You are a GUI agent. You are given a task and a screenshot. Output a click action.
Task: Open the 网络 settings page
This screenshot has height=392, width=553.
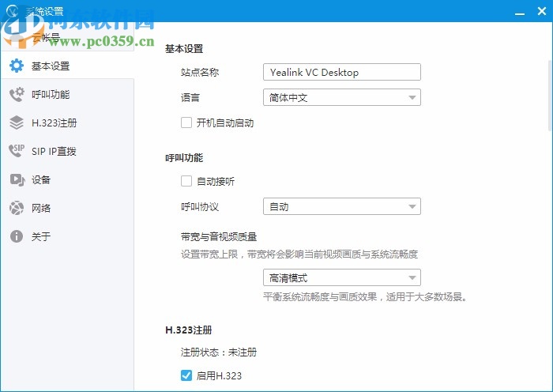67,208
